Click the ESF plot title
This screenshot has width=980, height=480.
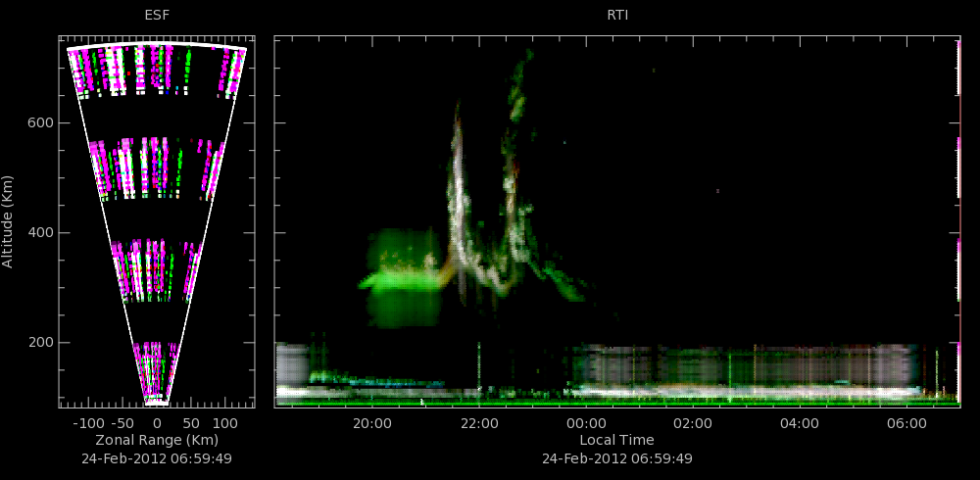157,15
